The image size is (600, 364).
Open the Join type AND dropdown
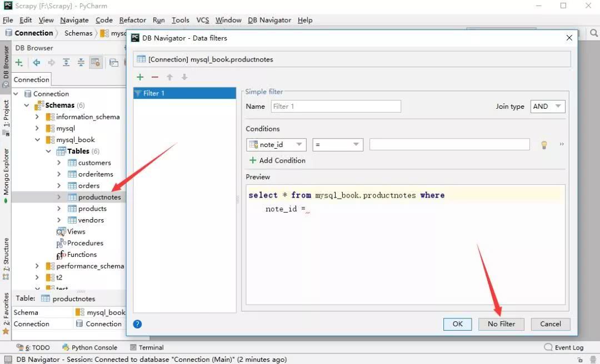click(x=548, y=107)
